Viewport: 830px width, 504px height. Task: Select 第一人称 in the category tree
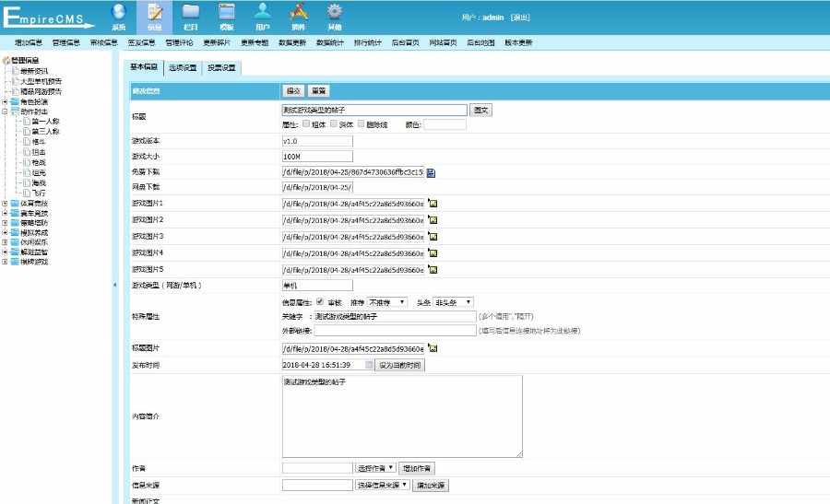click(x=45, y=122)
